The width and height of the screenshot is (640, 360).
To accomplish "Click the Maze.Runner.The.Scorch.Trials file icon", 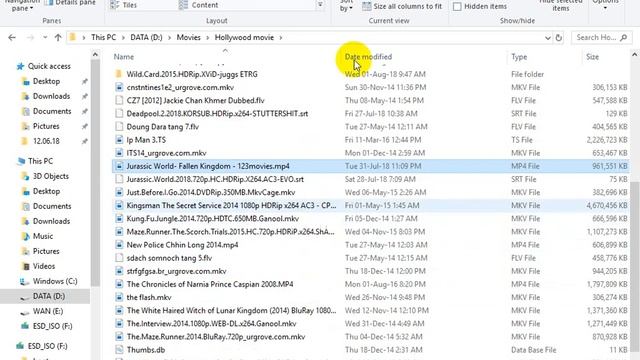I will 119,232.
